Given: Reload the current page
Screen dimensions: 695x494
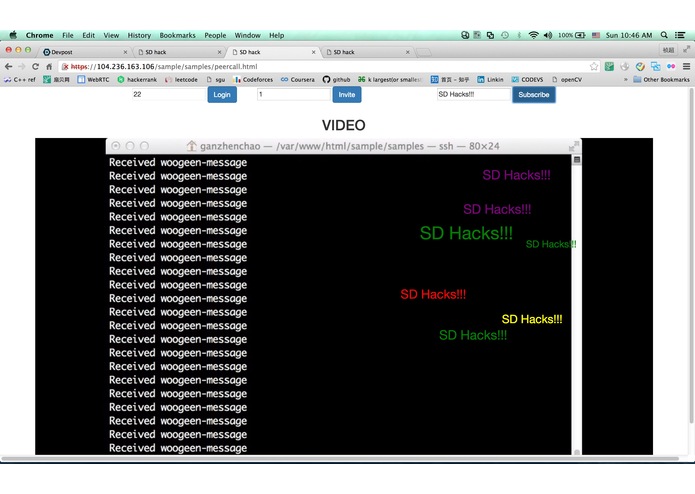Looking at the screenshot, I should [x=35, y=66].
